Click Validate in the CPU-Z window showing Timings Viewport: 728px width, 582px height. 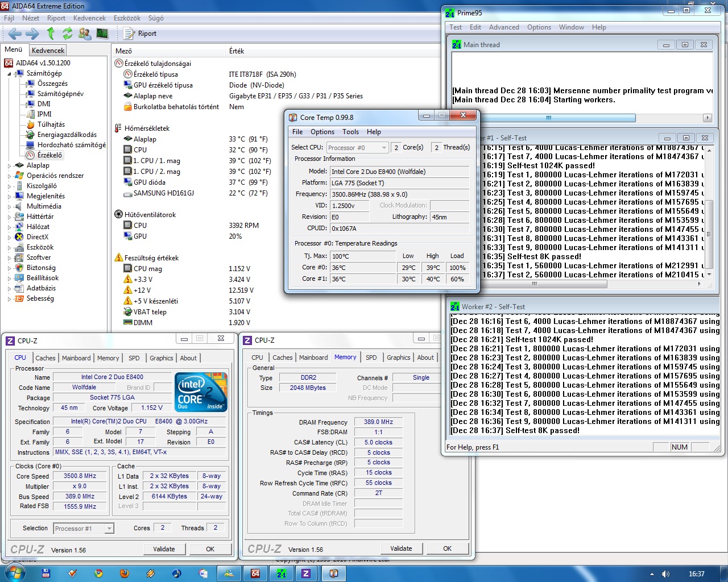pos(401,548)
